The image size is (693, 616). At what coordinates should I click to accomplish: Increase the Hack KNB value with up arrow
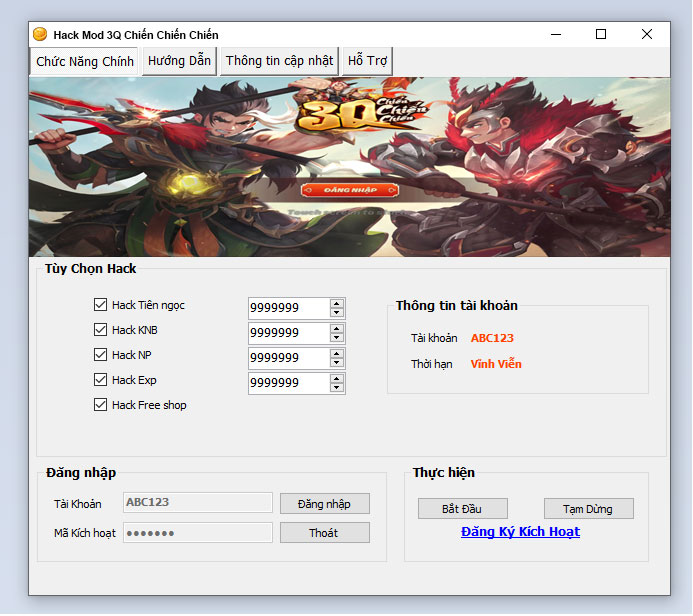[x=337, y=329]
